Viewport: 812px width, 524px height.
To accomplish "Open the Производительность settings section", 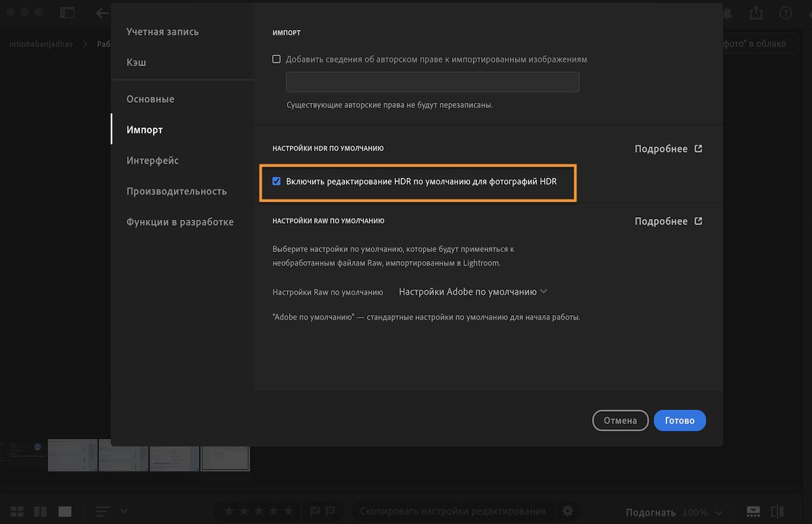I will coord(177,191).
